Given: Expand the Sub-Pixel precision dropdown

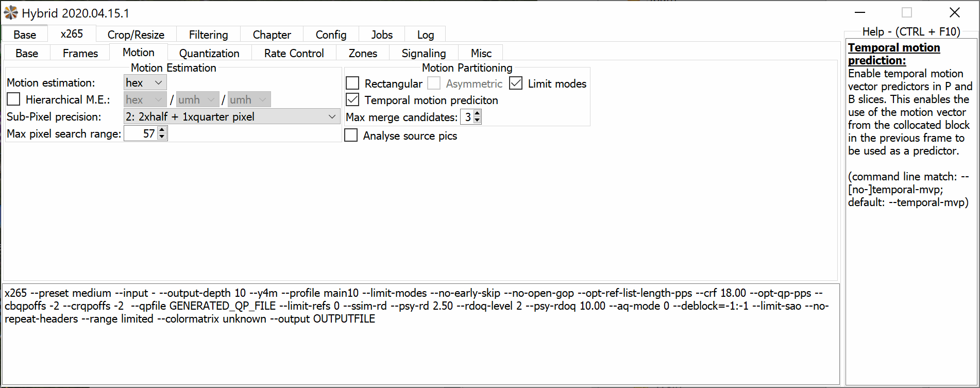Looking at the screenshot, I should [231, 117].
